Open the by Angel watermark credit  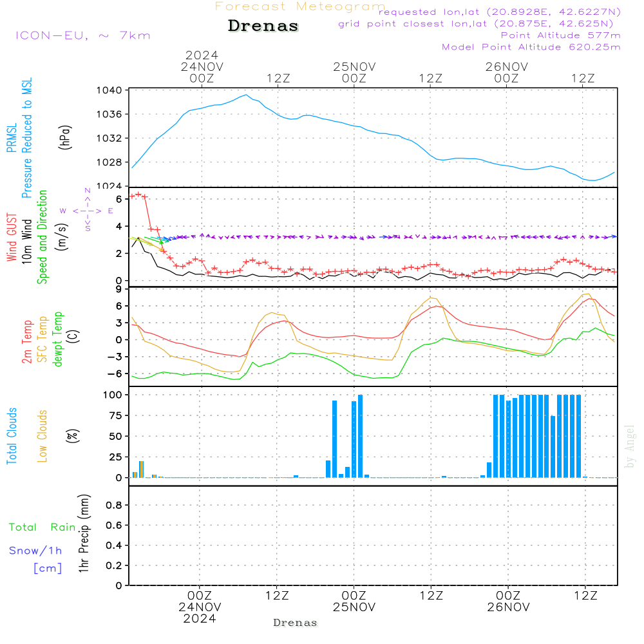pos(630,446)
